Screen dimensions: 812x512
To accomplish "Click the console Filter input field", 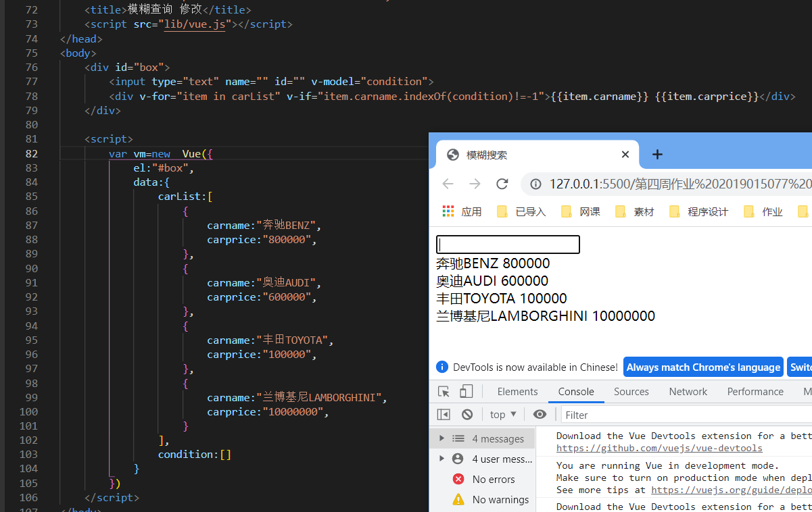I will pyautogui.click(x=686, y=415).
